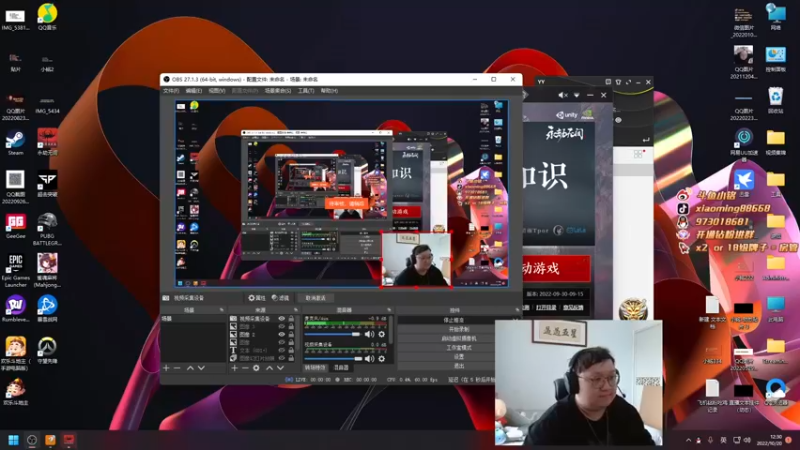Open source 属性 properties gear button

pyautogui.click(x=257, y=298)
